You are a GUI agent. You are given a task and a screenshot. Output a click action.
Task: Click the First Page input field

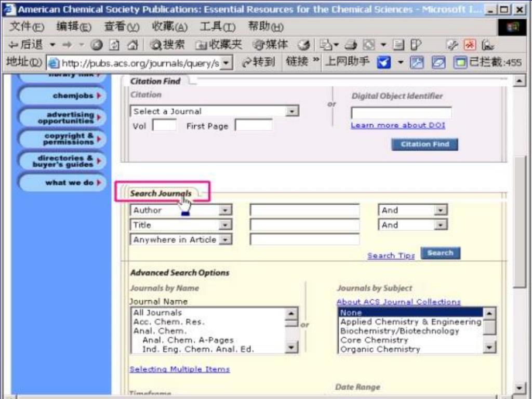[254, 125]
